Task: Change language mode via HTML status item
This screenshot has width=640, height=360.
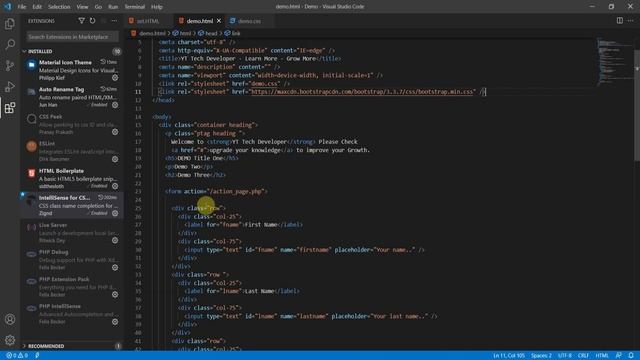Action: coord(602,356)
